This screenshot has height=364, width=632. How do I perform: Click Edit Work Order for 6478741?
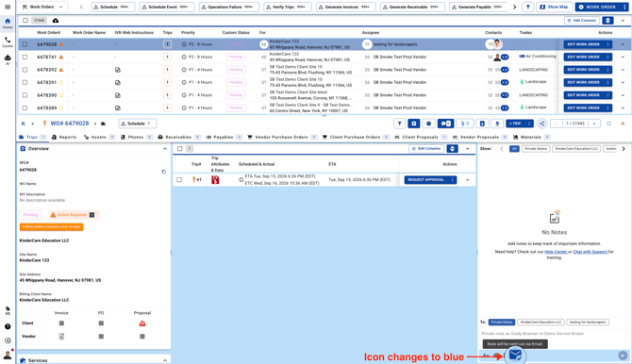[583, 57]
